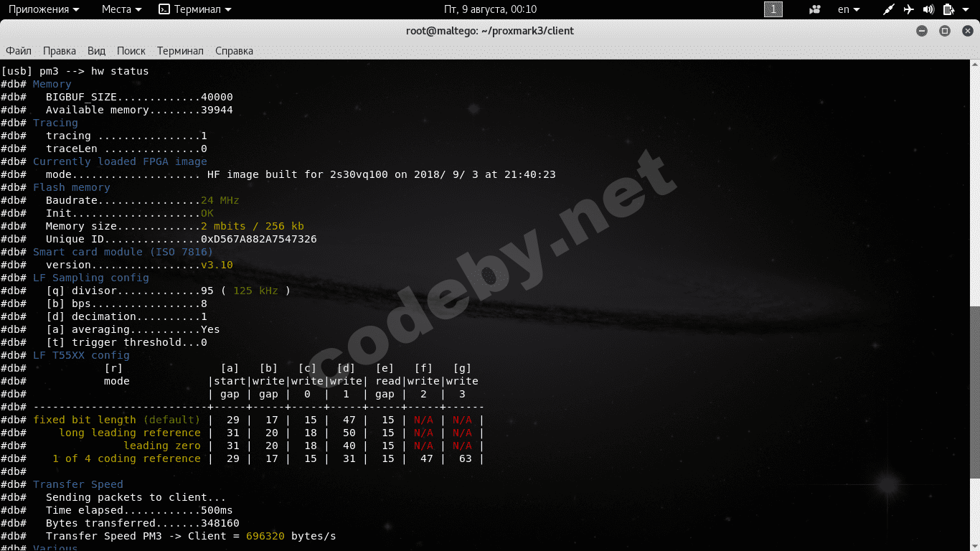Click the "[b] bps" line
Image resolution: width=980 pixels, height=551 pixels.
click(x=126, y=303)
